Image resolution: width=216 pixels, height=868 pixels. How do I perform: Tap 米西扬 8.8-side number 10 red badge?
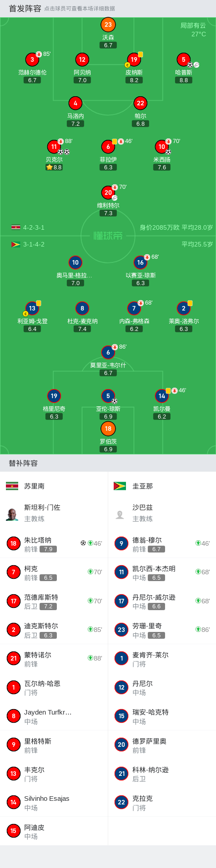coord(161,147)
